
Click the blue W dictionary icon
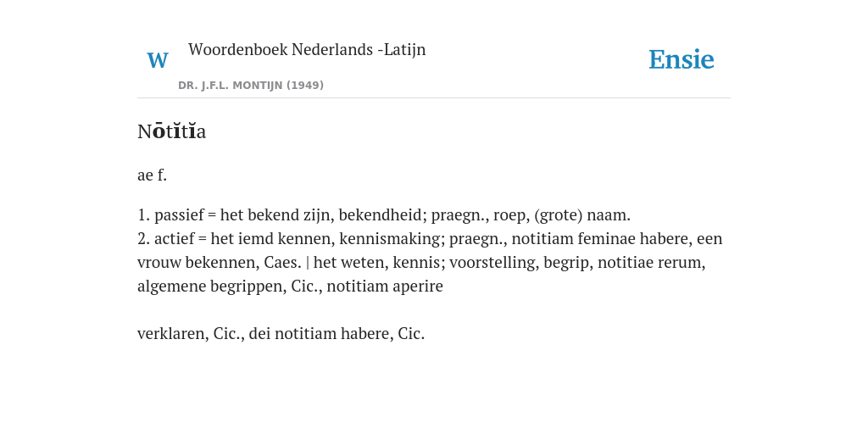tap(157, 60)
